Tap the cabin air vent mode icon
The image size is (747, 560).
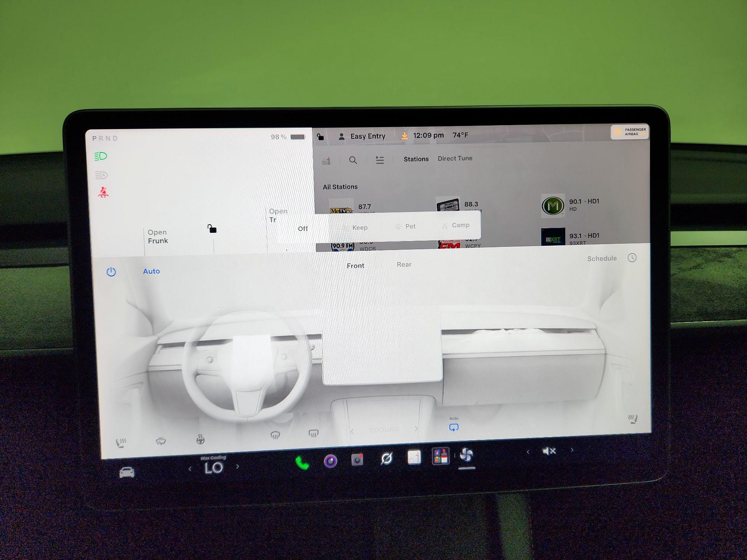point(161,441)
